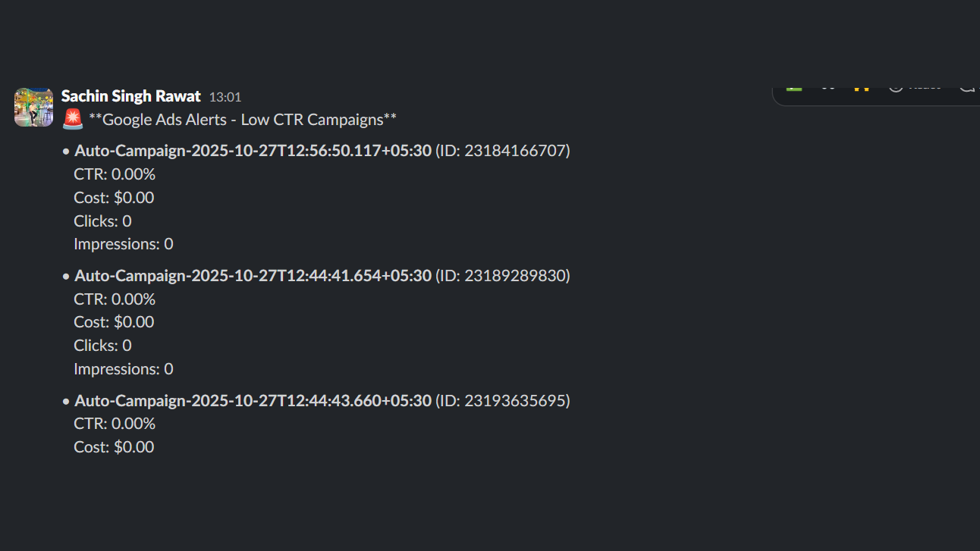The height and width of the screenshot is (551, 980).
Task: Click Cost $0.00 under the second campaign
Action: (x=113, y=321)
